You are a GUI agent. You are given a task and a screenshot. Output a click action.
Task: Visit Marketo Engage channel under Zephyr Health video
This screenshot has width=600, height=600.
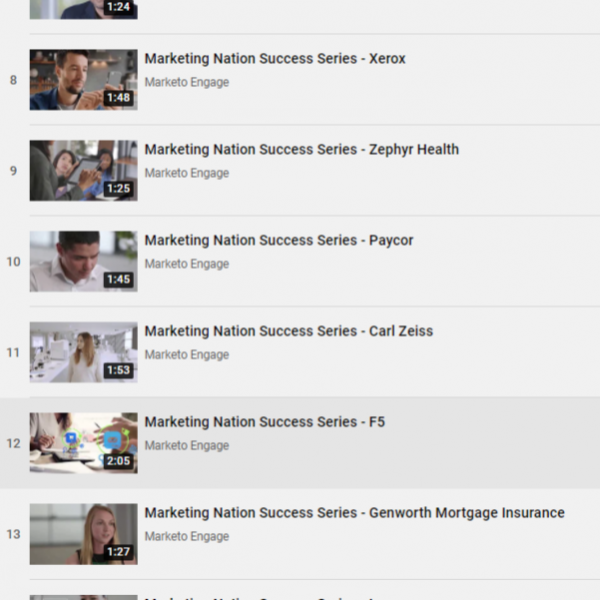point(187,173)
